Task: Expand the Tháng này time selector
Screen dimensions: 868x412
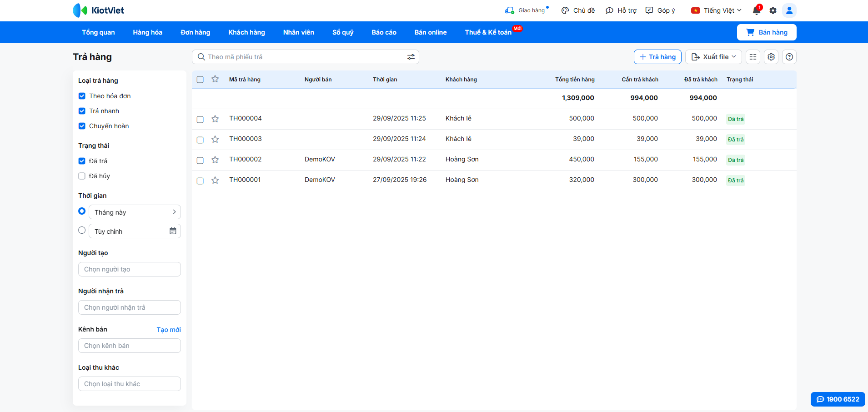Action: [x=135, y=212]
